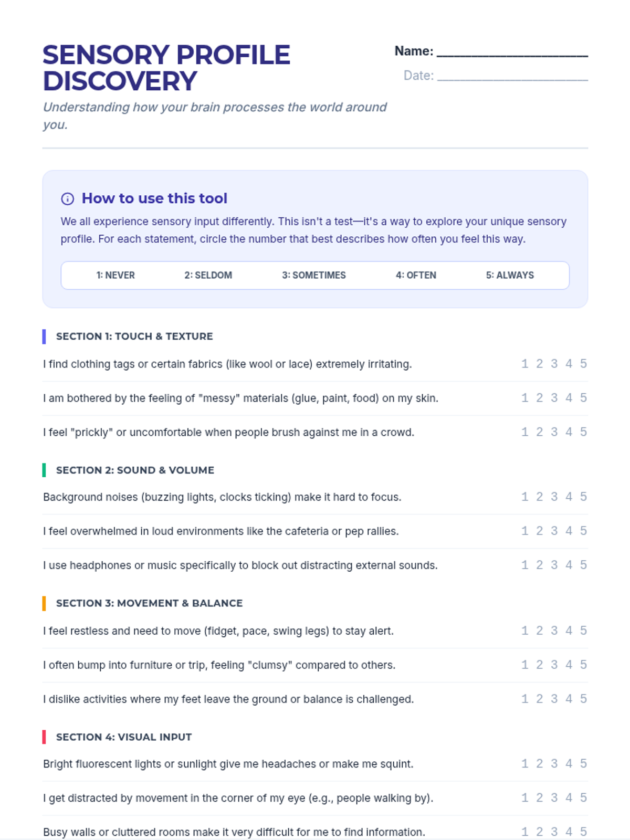Choose rating 2 for bright fluorescent lights

pyautogui.click(x=539, y=764)
